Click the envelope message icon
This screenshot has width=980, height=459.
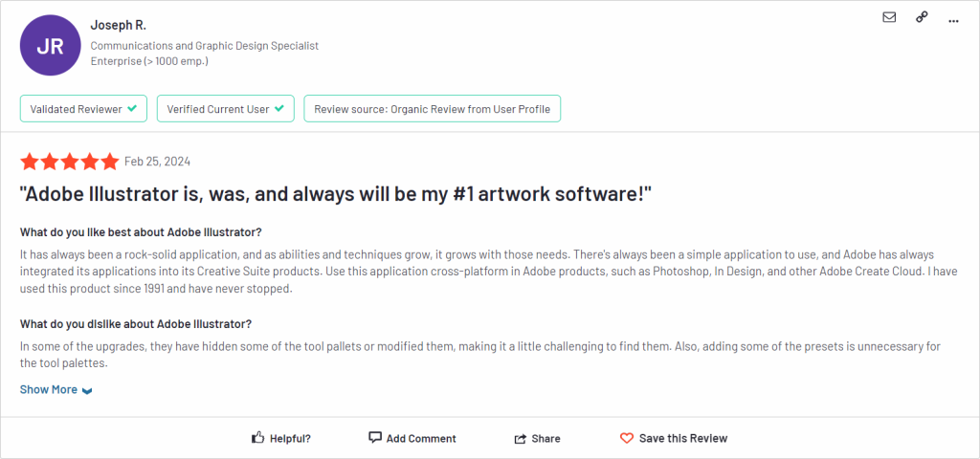889,17
